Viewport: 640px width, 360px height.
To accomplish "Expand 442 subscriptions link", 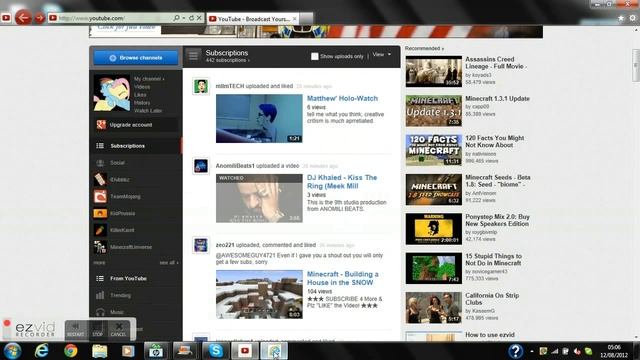I will click(x=227, y=60).
